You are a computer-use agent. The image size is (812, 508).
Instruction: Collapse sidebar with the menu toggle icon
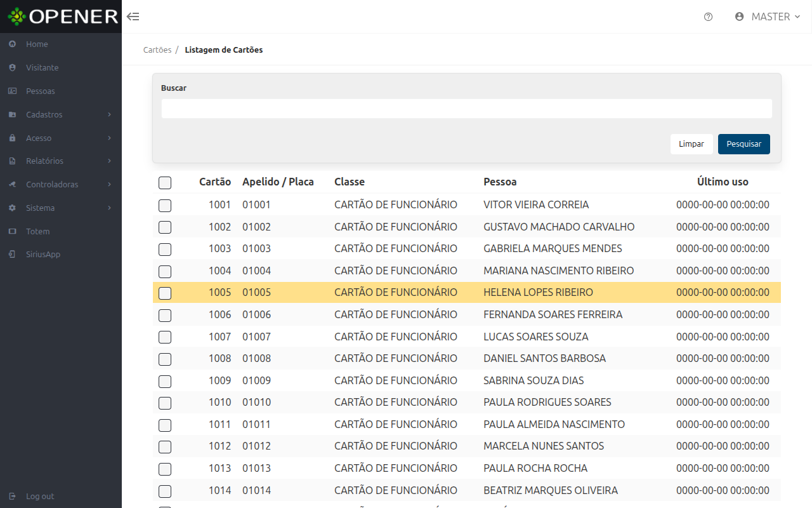(133, 17)
